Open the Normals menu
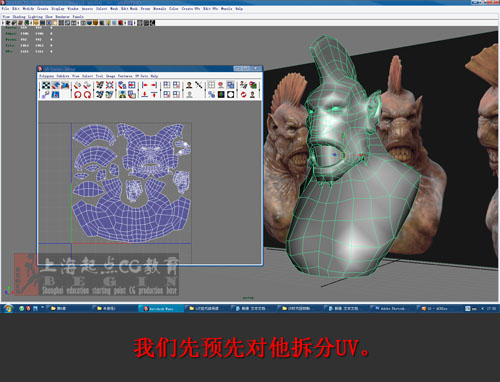Viewport: 500px width, 382px height. (x=160, y=9)
